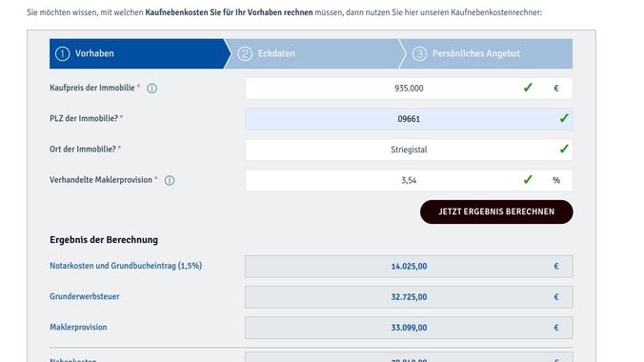This screenshot has width=644, height=362.
Task: Open the Vorhaben step tab
Action: (140, 54)
